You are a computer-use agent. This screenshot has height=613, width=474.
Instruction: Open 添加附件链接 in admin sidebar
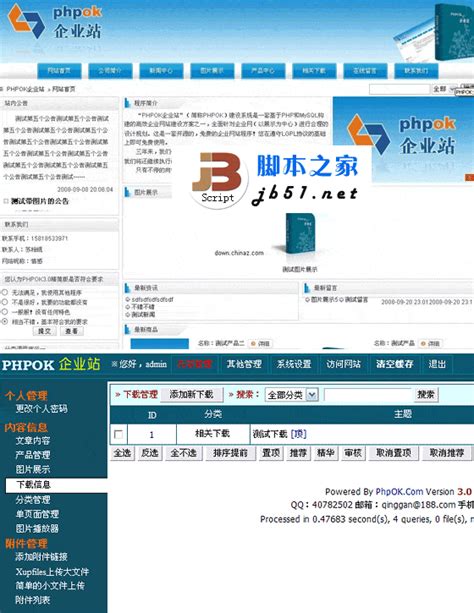(41, 557)
